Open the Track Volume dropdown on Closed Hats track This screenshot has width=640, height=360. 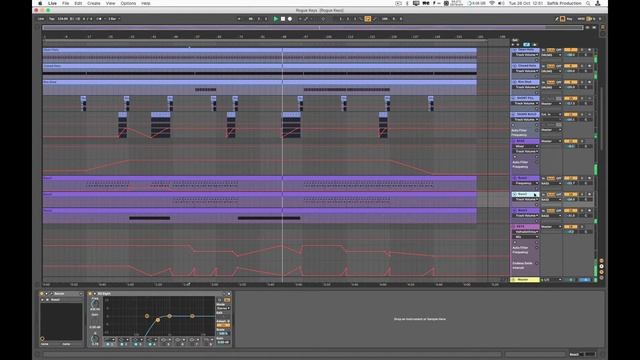pyautogui.click(x=525, y=71)
